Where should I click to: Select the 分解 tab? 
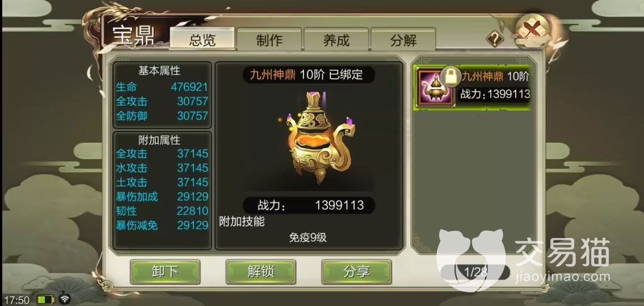[403, 40]
